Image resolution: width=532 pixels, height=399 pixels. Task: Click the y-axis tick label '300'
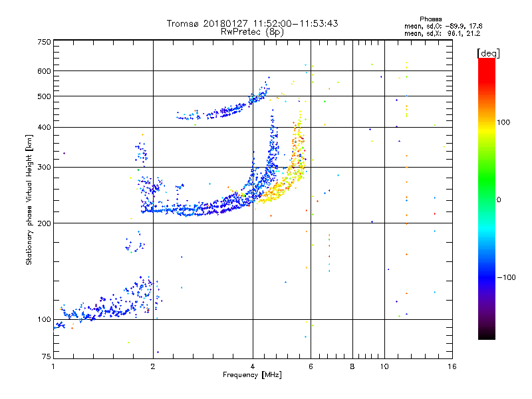45,168
